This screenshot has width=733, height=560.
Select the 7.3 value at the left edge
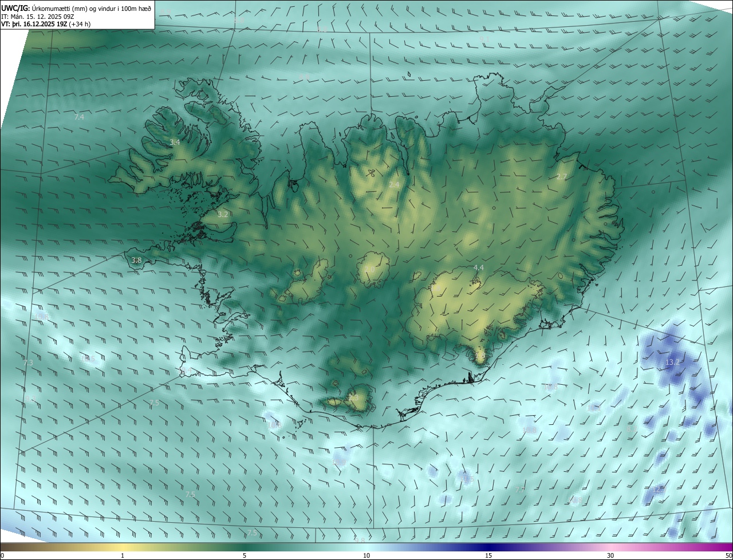click(28, 362)
